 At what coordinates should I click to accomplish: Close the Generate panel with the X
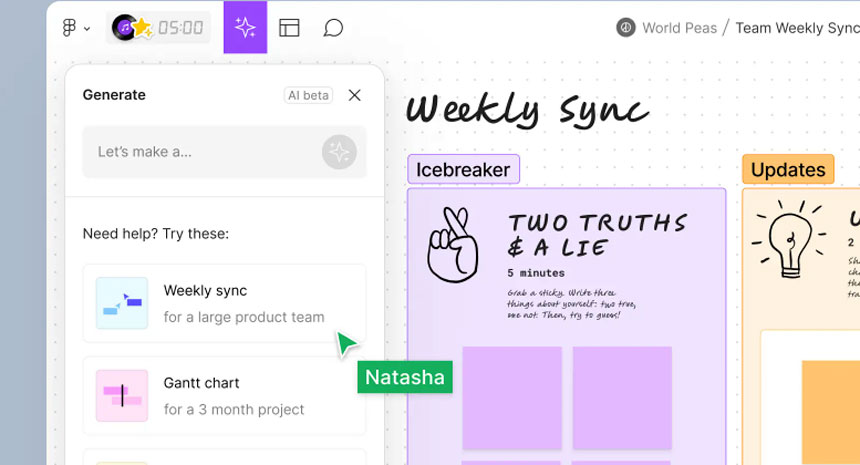coord(354,95)
